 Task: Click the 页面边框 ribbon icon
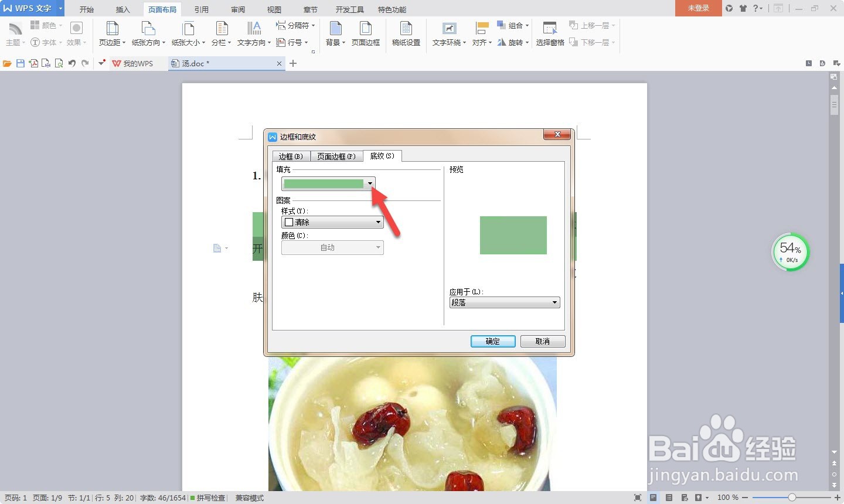click(366, 33)
